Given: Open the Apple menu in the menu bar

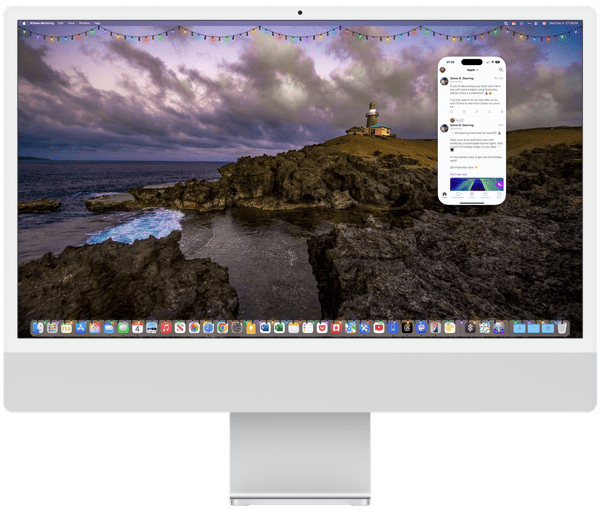Looking at the screenshot, I should (x=24, y=23).
